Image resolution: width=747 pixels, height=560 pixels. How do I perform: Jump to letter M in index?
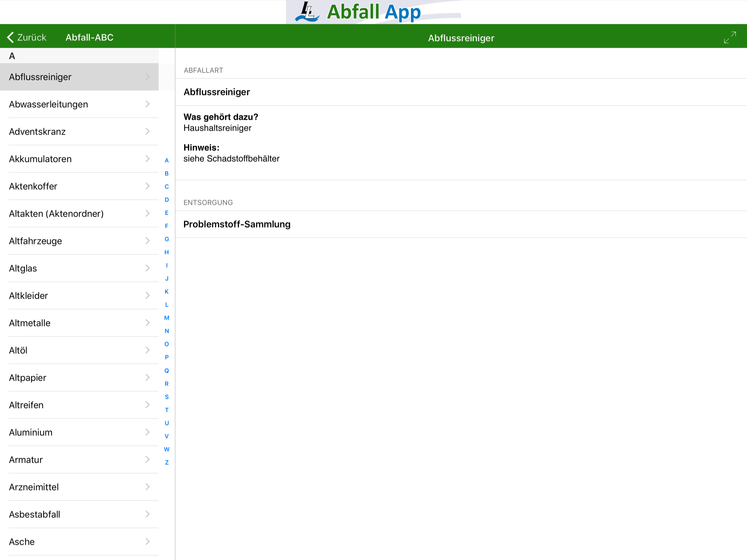pos(167,318)
